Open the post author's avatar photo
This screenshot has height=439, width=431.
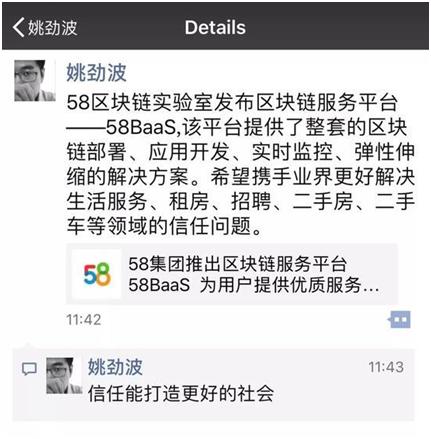35,80
